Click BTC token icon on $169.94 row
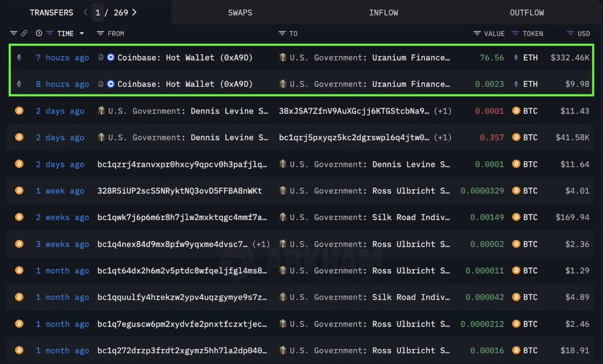603x364 pixels. tap(516, 217)
